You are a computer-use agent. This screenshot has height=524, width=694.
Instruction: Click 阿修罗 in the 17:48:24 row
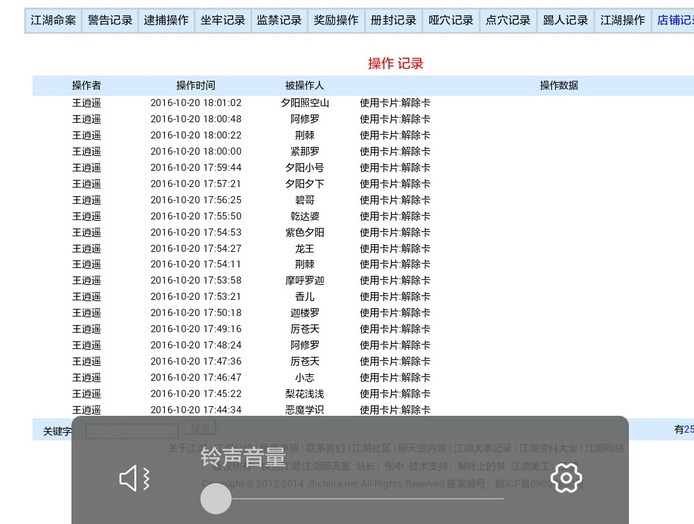tap(305, 345)
